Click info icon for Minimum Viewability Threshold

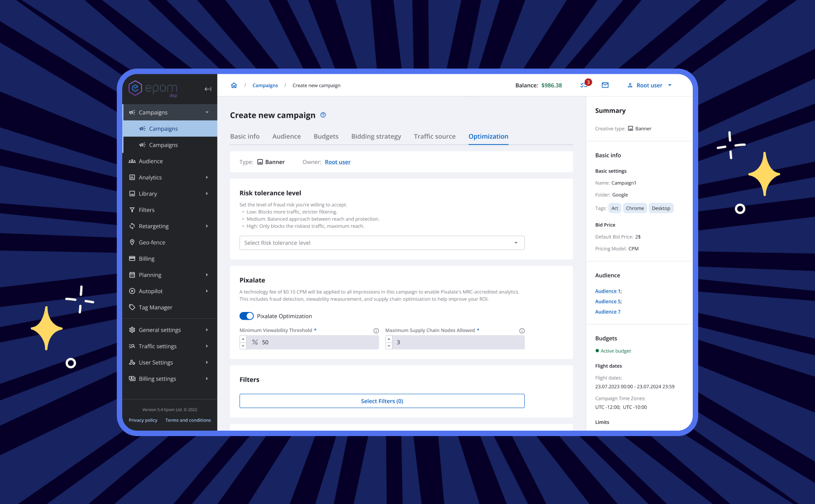coord(376,331)
